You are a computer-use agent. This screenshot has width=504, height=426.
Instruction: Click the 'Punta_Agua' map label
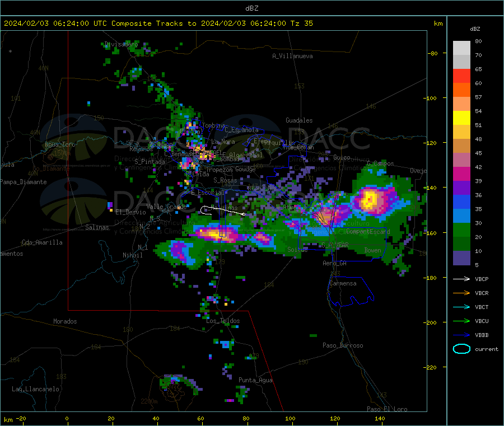(255, 380)
